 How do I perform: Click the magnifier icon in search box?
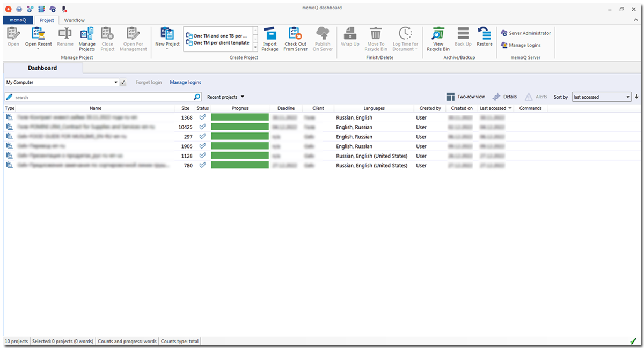click(x=197, y=97)
